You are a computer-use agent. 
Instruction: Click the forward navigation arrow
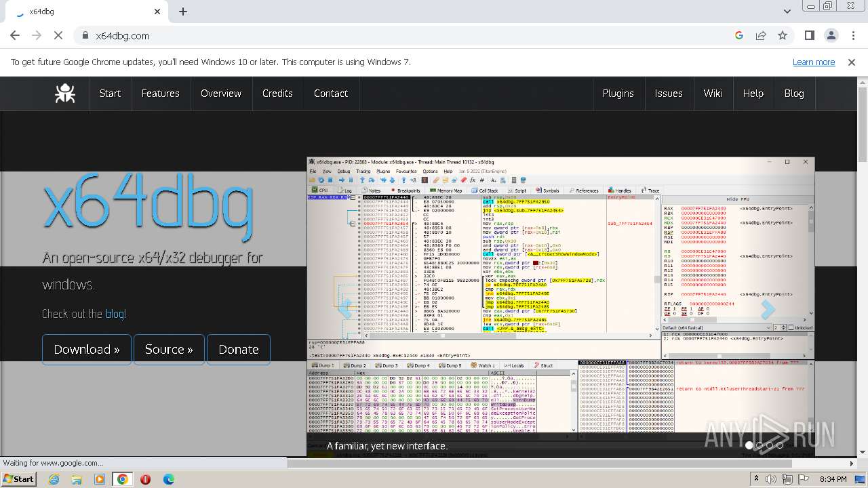coord(37,35)
